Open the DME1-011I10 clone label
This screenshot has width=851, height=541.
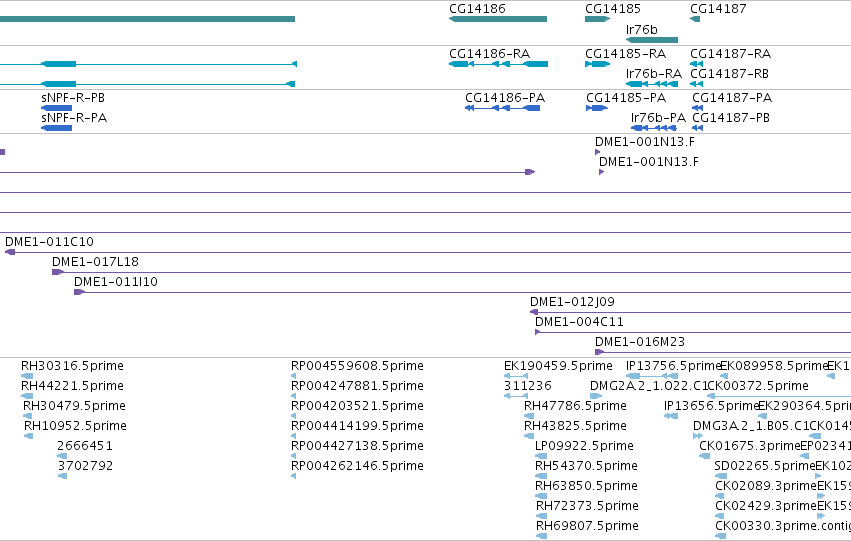coord(116,282)
